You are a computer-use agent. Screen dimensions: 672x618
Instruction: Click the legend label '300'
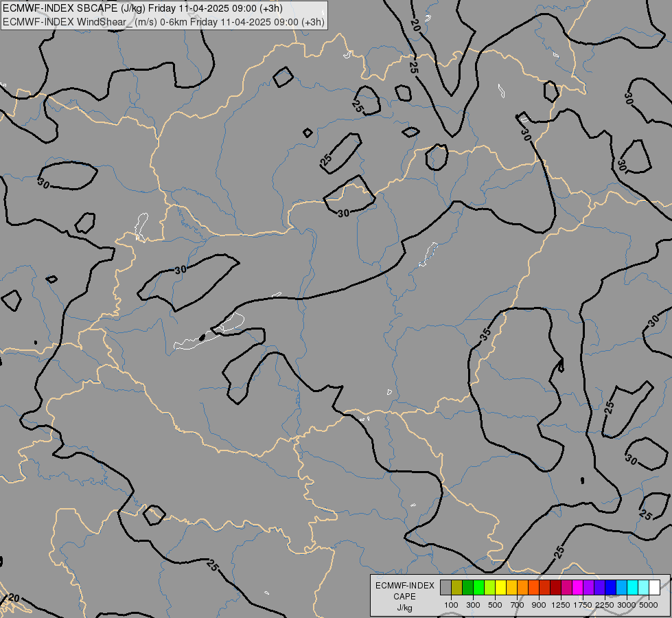pyautogui.click(x=473, y=605)
